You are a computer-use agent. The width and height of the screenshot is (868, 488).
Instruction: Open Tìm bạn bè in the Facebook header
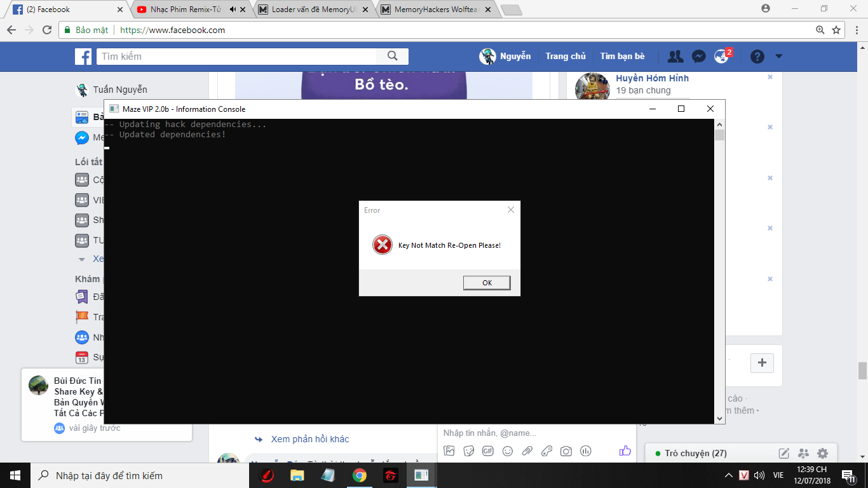(622, 56)
